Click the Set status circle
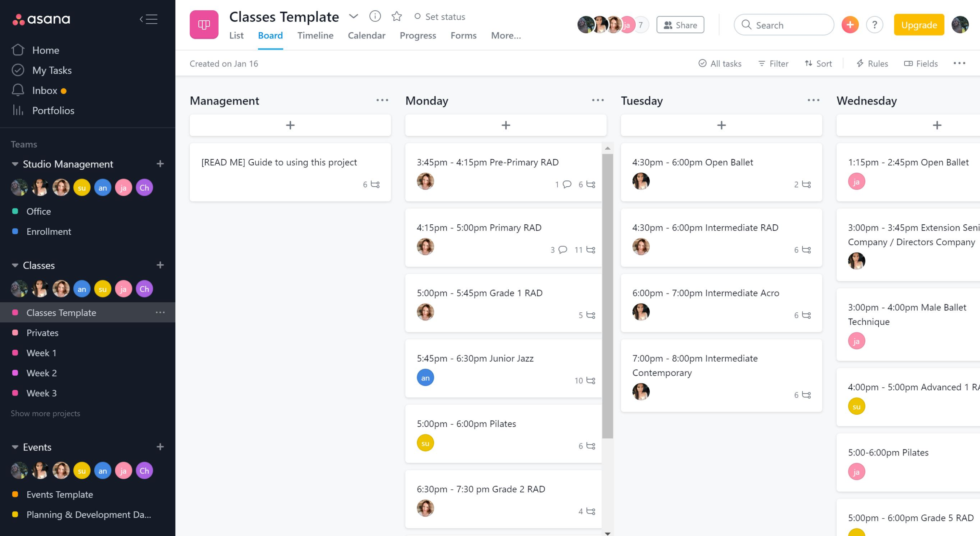This screenshot has height=536, width=980. click(418, 16)
